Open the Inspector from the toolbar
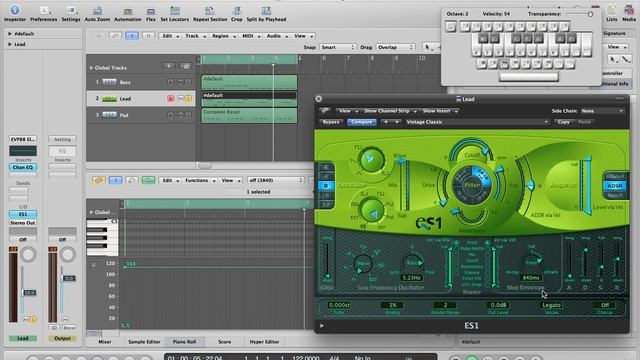Image resolution: width=640 pixels, height=360 pixels. point(15,13)
